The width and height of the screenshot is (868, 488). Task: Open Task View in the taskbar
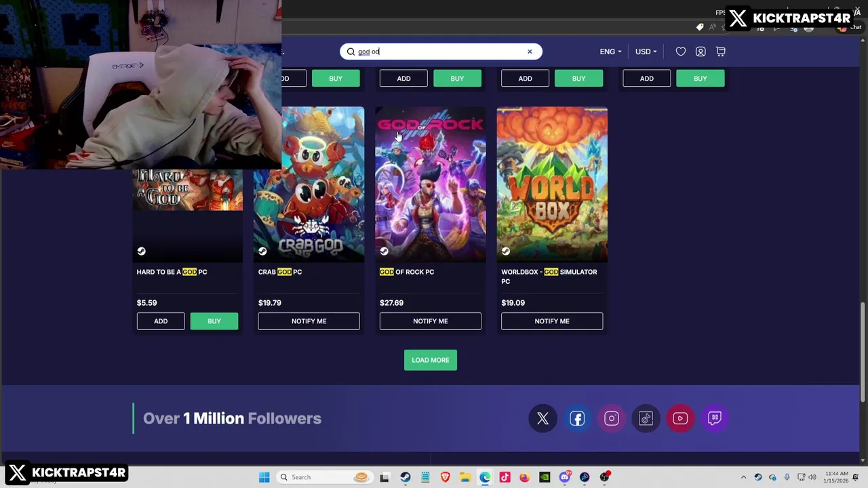coord(384,477)
